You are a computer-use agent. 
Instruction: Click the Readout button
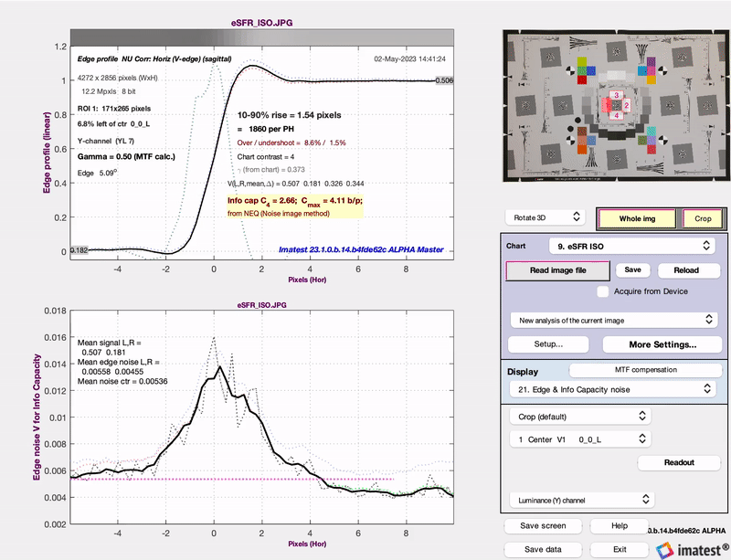tap(679, 462)
